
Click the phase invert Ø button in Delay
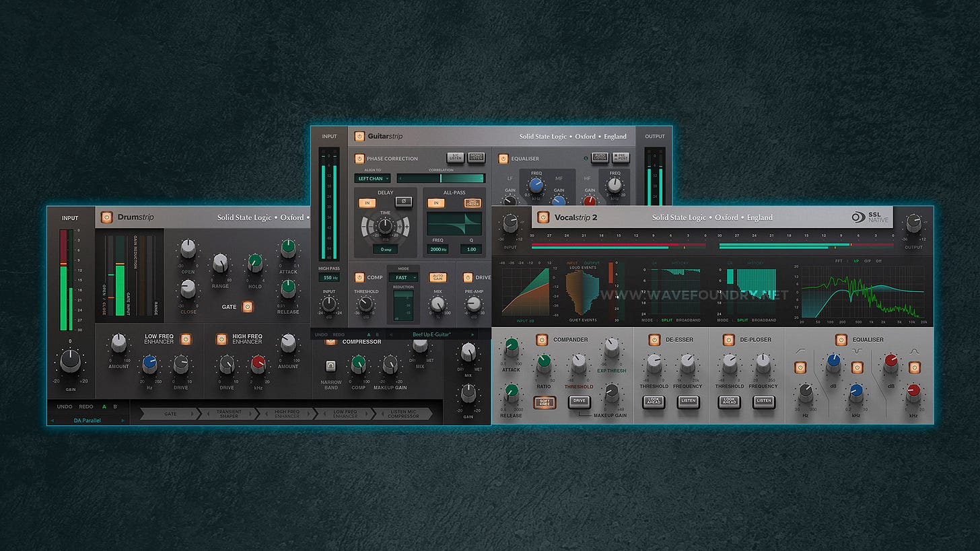(403, 201)
